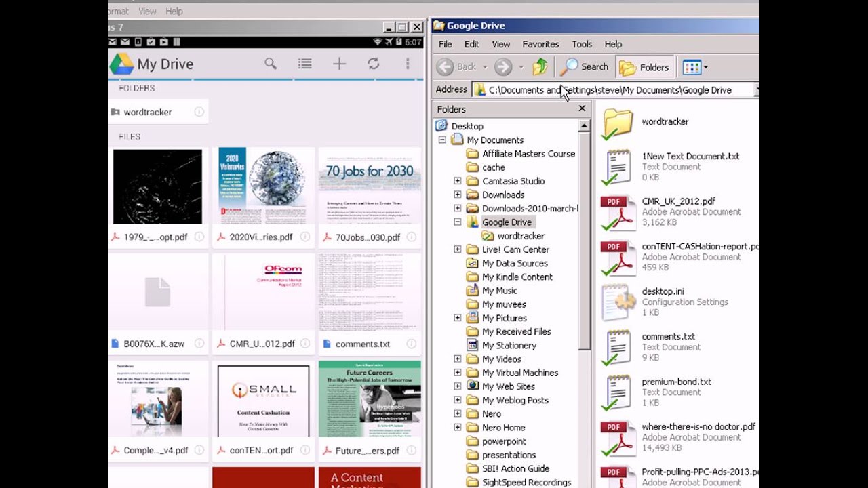
Task: Open the Small Reports Content Cashation thumbnail
Action: pos(263,400)
